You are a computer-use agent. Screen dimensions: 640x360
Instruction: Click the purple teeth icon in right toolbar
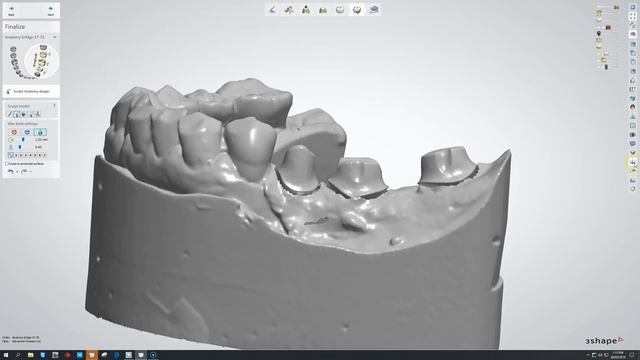[633, 143]
